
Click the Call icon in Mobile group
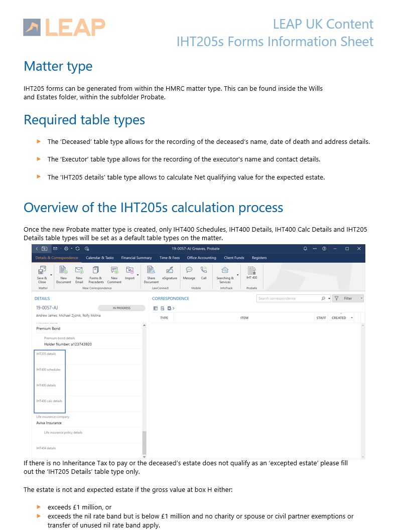(204, 271)
